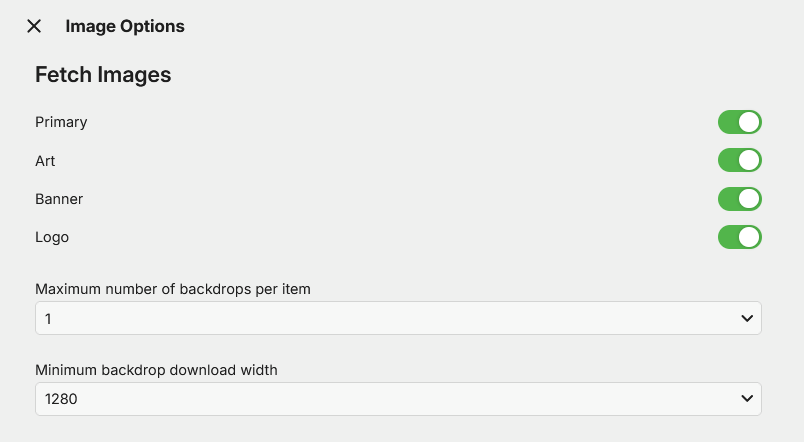Switch off the Banner image toggle

click(740, 199)
